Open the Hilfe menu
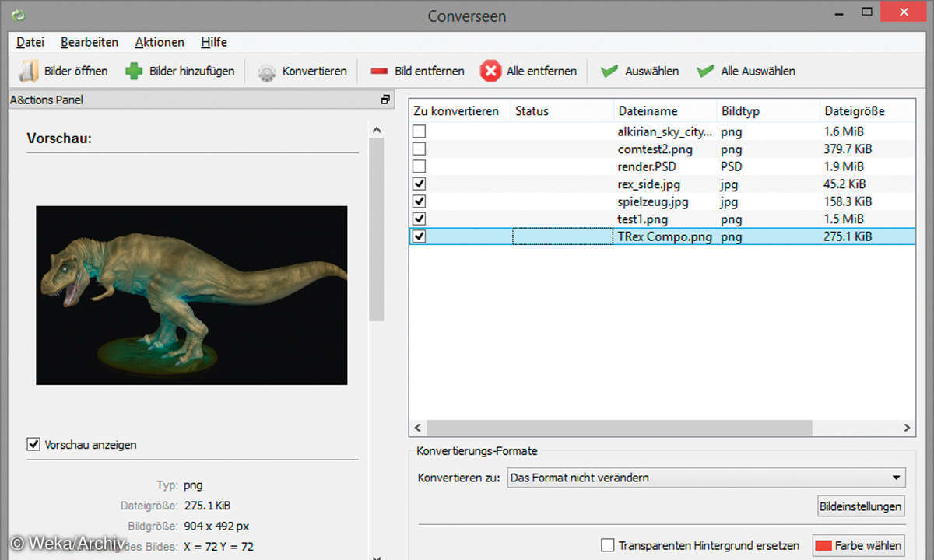934x560 pixels. tap(214, 42)
